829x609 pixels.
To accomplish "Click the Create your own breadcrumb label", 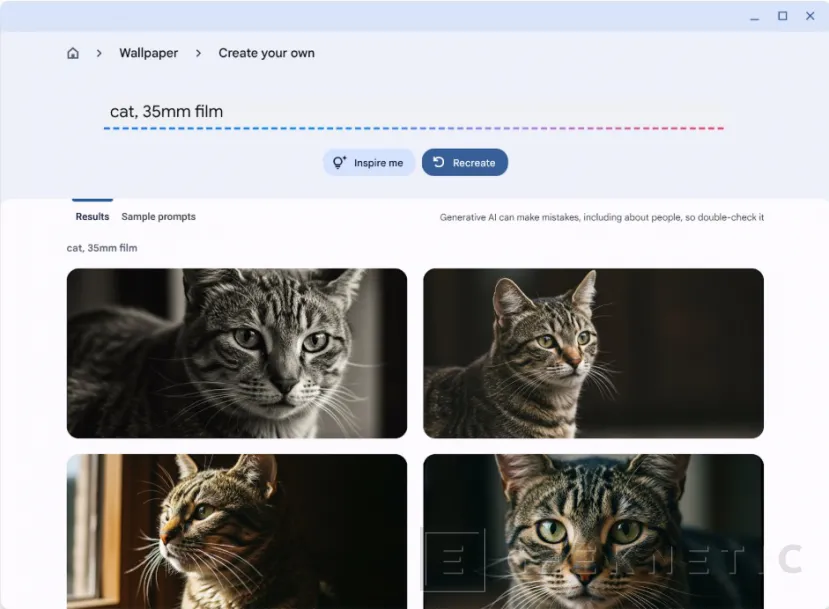I will (x=266, y=52).
